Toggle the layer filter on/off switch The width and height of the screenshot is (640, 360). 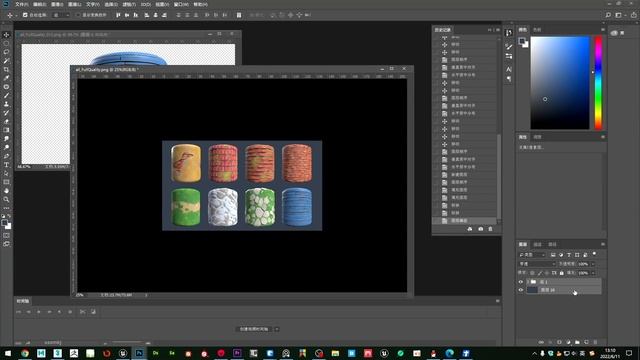tap(594, 254)
